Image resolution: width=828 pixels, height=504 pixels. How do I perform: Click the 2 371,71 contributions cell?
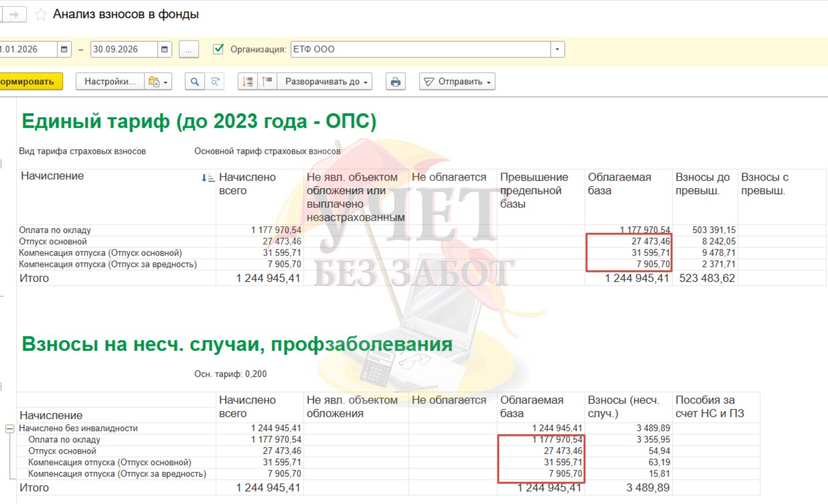click(x=706, y=264)
